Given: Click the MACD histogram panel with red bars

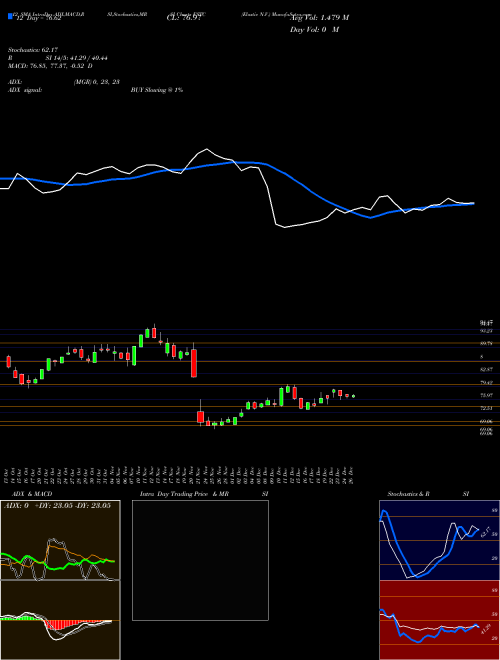Looking at the screenshot, I should tap(60, 620).
